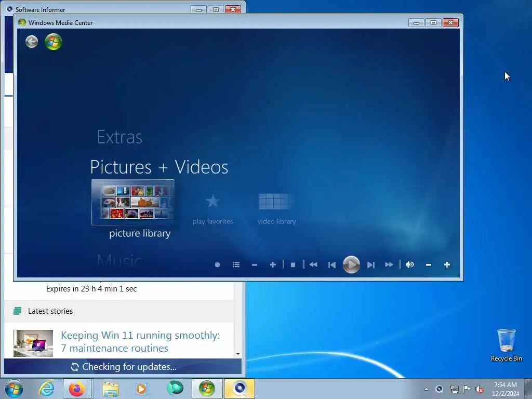
Task: Maximize the Windows Media Center window
Action: coord(433,23)
